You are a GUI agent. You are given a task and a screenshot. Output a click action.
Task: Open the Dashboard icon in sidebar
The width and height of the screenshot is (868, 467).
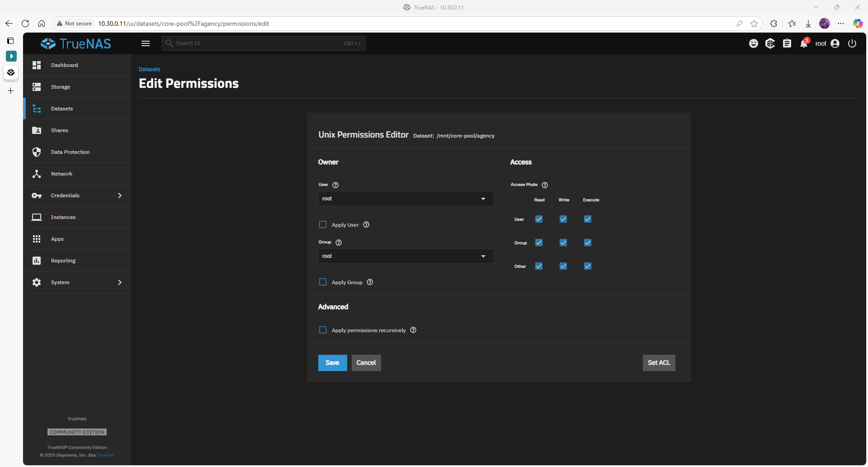37,65
